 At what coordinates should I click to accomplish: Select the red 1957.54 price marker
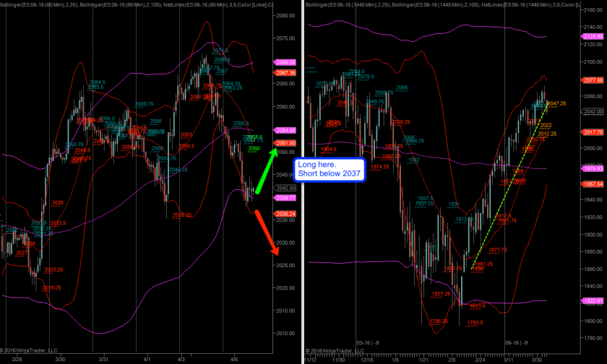(x=593, y=184)
